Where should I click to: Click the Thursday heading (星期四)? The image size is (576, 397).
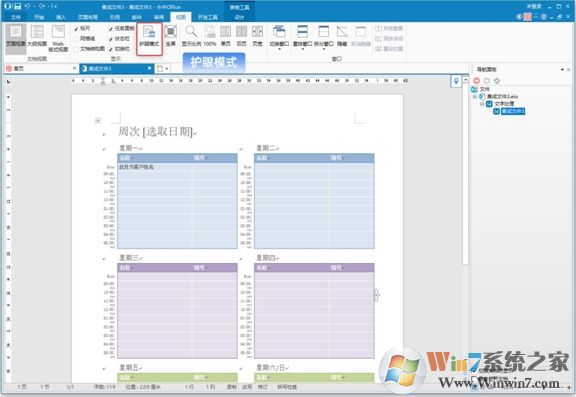pos(266,258)
